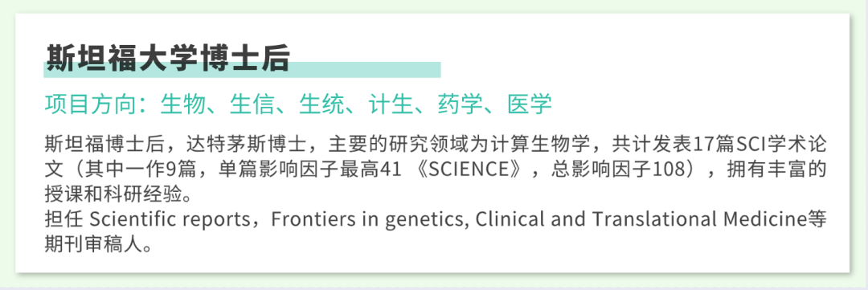This screenshot has height=290, width=868.
Task: Select the 项目方向 label
Action: [90, 104]
